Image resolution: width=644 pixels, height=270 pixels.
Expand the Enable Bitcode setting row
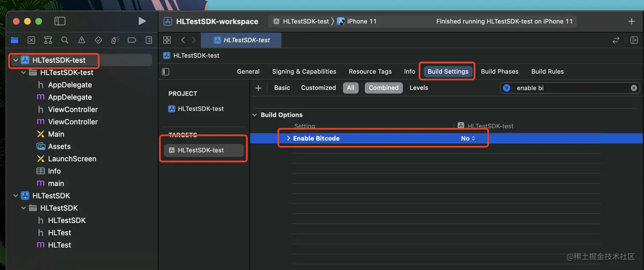[288, 139]
